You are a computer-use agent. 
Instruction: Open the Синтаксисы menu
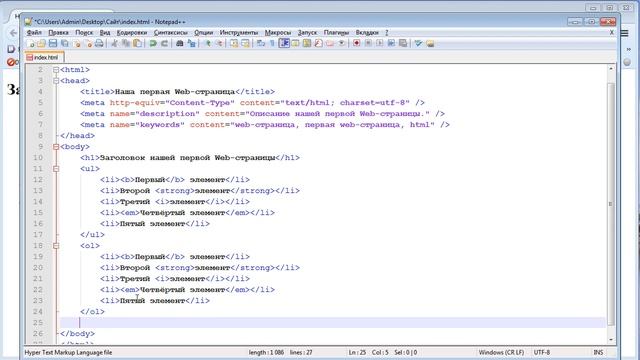(x=170, y=32)
